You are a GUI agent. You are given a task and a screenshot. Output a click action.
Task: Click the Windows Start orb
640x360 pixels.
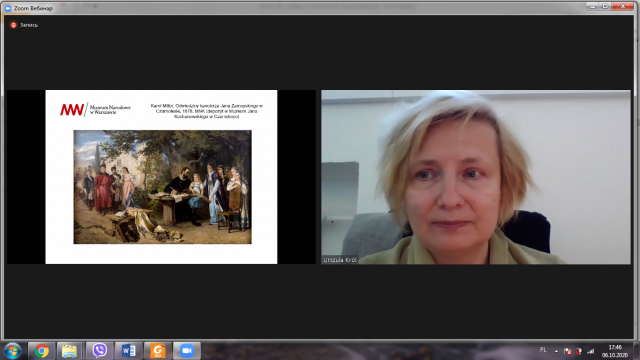click(13, 351)
